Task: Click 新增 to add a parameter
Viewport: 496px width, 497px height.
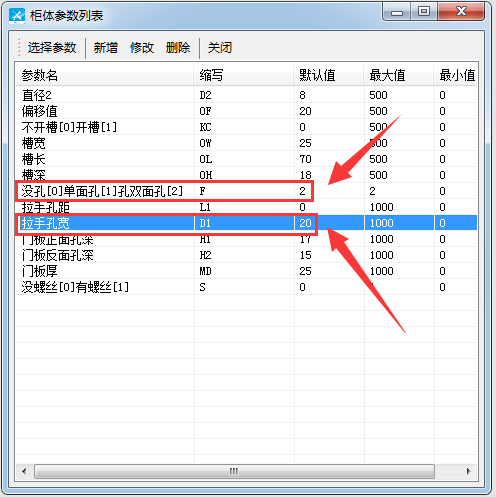Action: tap(105, 48)
